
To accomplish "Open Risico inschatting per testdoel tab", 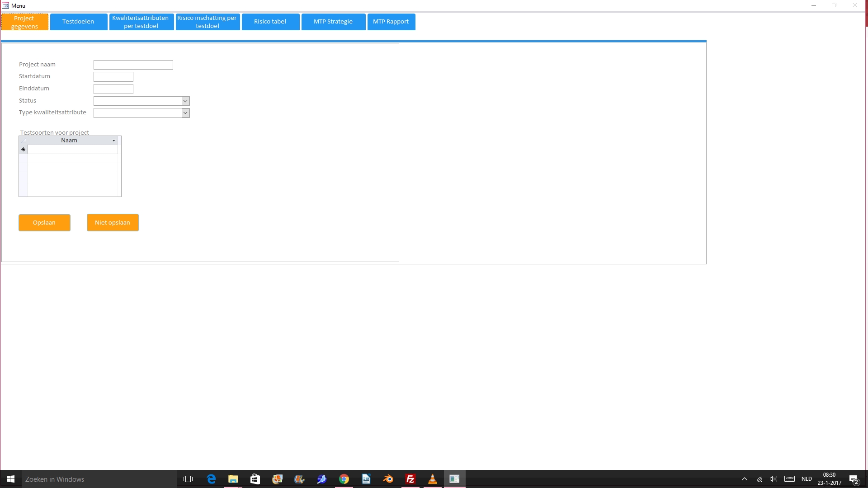I will (208, 22).
